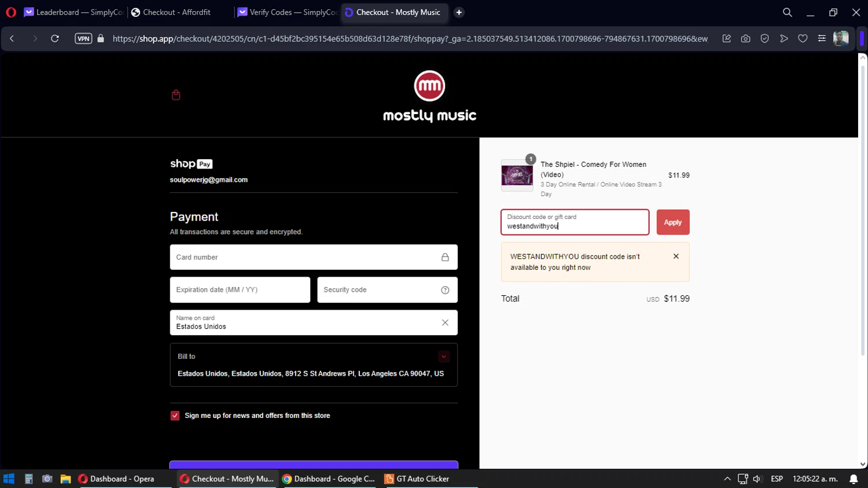Screen dimensions: 868x488
Task: Apply the discount code
Action: tap(673, 222)
